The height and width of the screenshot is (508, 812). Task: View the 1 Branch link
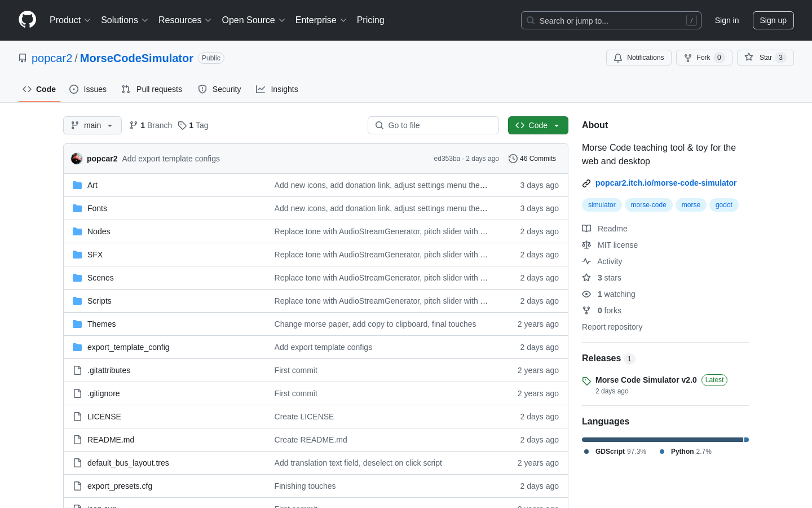pos(151,125)
